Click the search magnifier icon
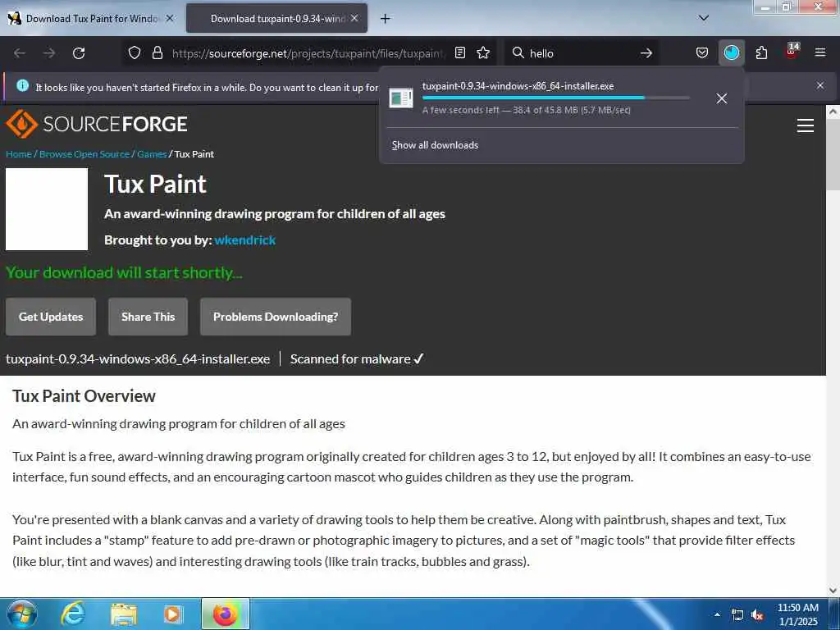The height and width of the screenshot is (630, 840). [x=518, y=52]
